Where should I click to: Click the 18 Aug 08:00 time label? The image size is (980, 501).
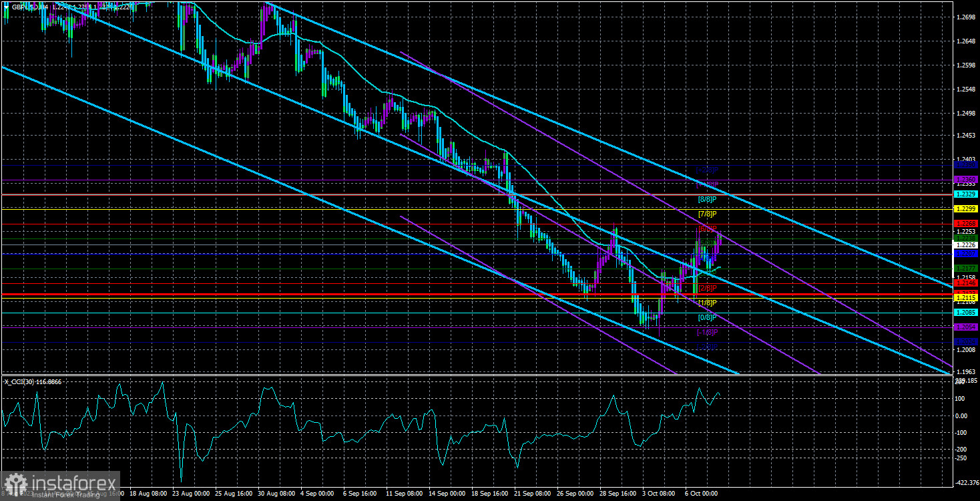(148, 494)
